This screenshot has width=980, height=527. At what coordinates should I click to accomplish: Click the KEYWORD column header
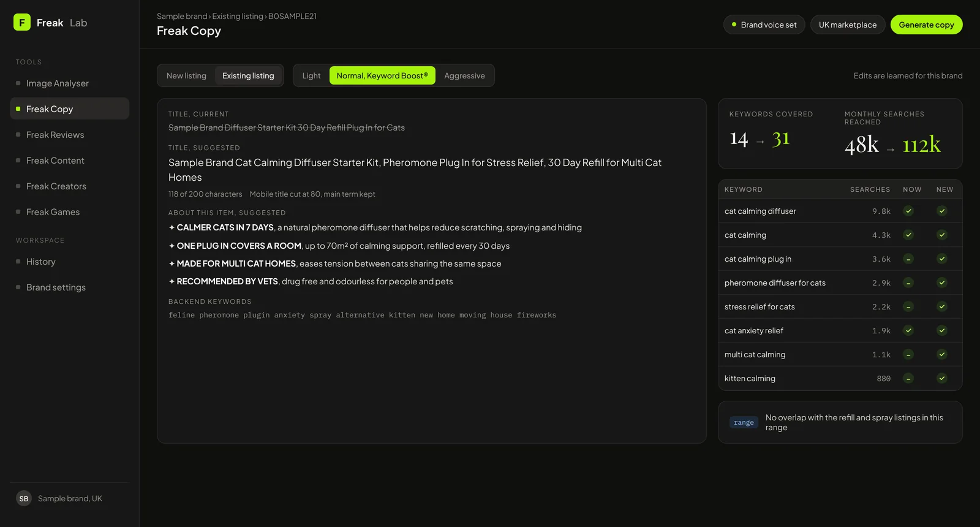tap(743, 189)
